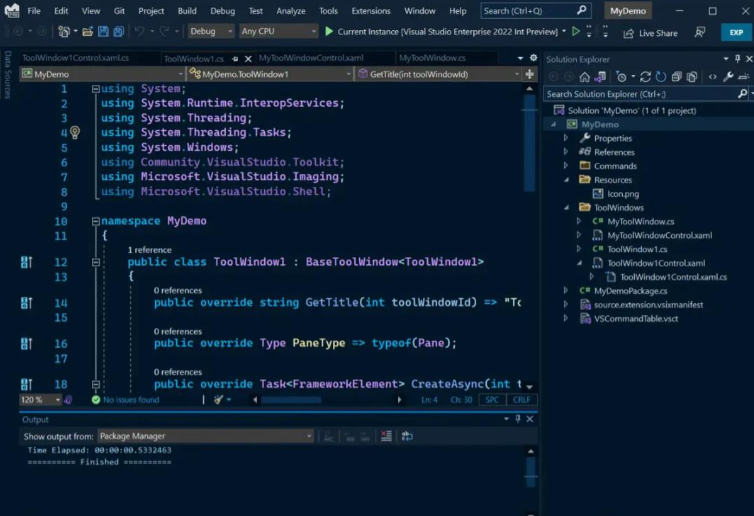The height and width of the screenshot is (516, 754).
Task: Click the Show All Files icon
Action: pos(692,77)
